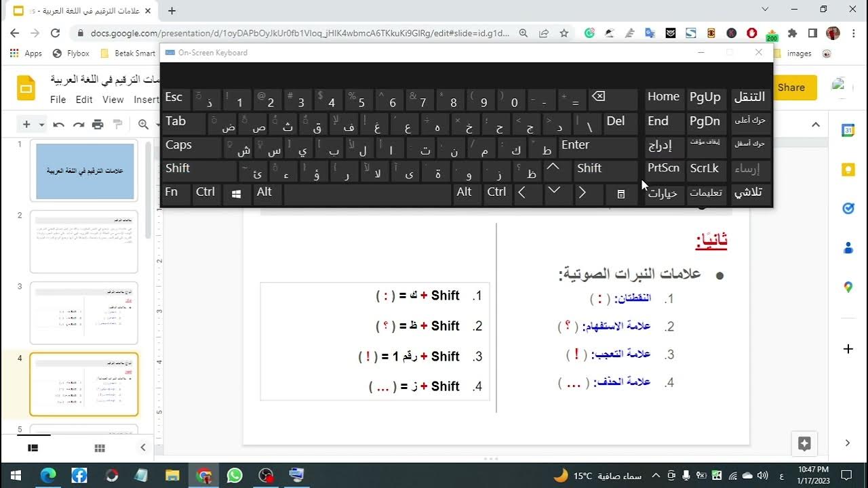
Task: Open Google Maps side panel icon
Action: click(848, 287)
